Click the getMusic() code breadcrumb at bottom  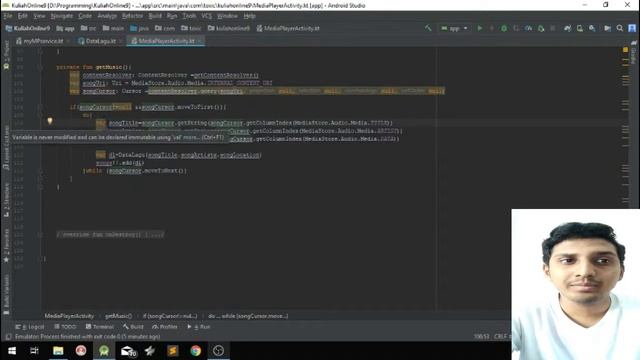(118, 316)
